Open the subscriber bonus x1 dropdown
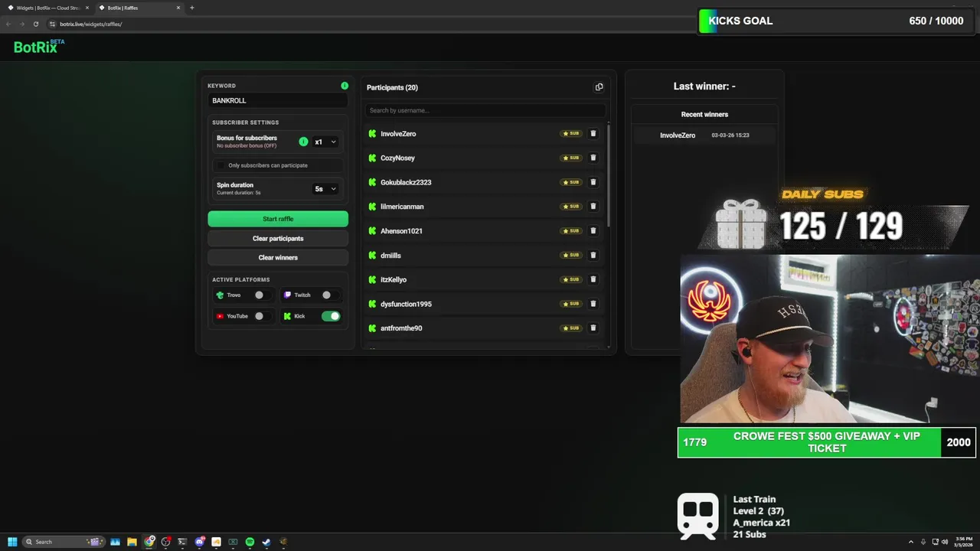Screen dimensions: 980x551 click(325, 142)
